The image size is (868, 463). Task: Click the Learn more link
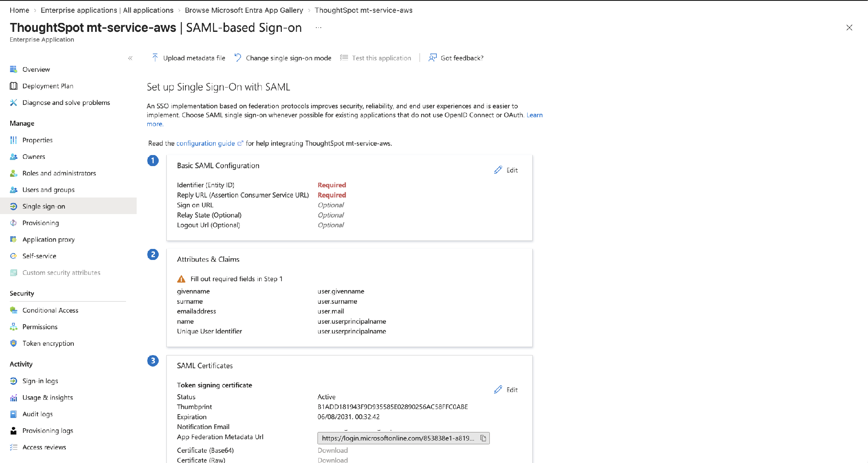pyautogui.click(x=534, y=115)
